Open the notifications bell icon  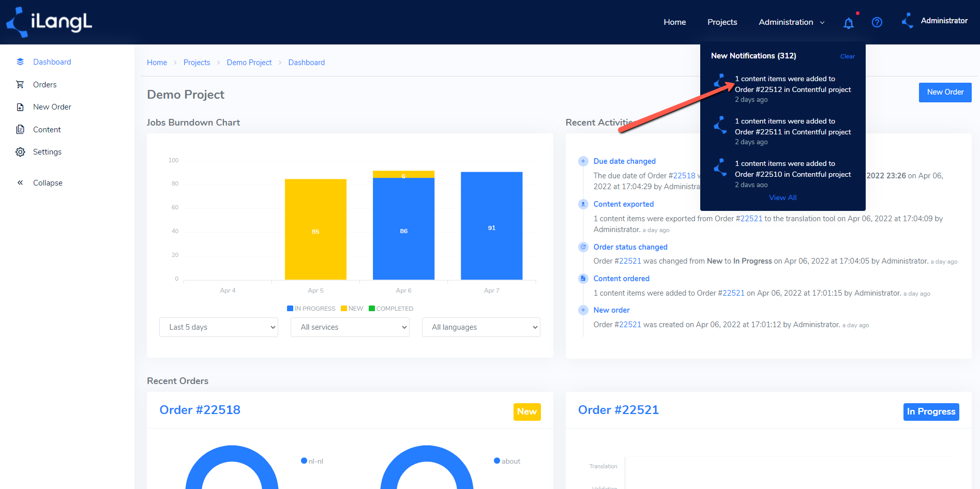coord(848,23)
